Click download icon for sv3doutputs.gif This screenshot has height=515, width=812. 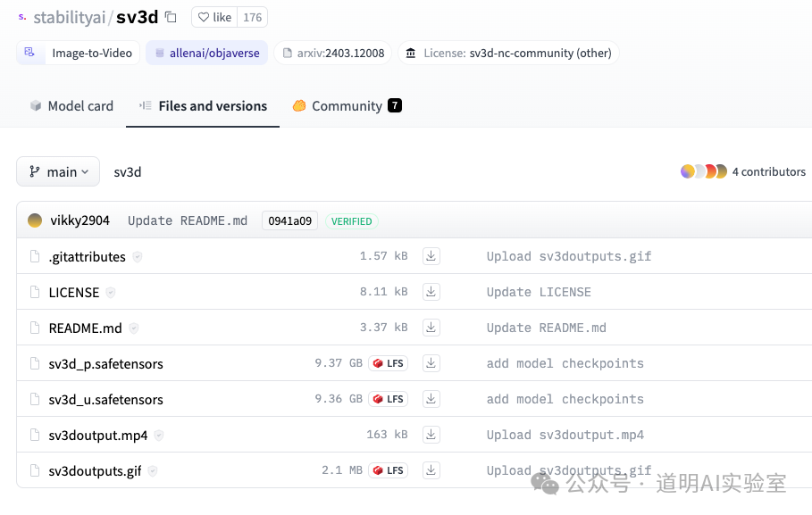tap(431, 470)
